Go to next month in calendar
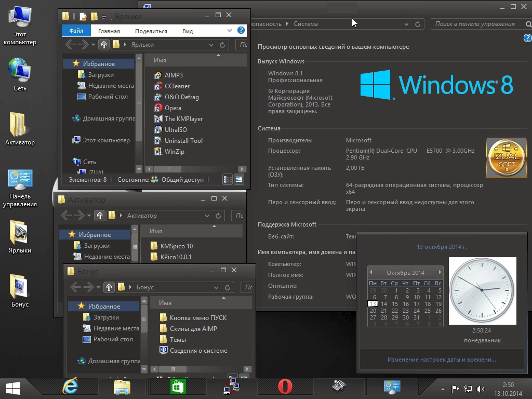The image size is (532, 399). click(x=440, y=272)
